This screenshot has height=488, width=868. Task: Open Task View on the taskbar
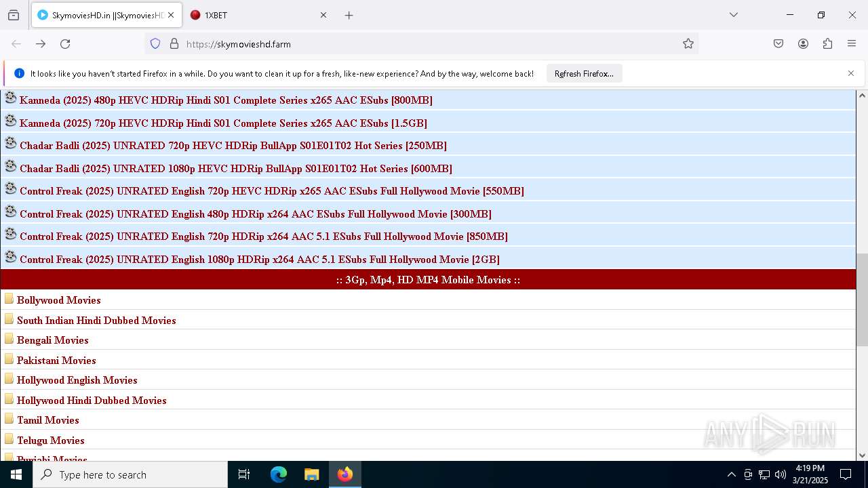pos(244,474)
